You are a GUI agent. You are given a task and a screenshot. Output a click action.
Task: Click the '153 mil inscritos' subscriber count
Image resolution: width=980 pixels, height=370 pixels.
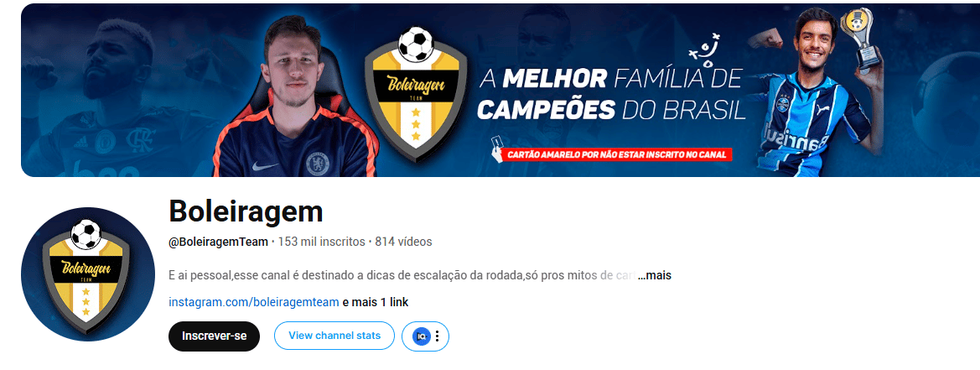[321, 242]
